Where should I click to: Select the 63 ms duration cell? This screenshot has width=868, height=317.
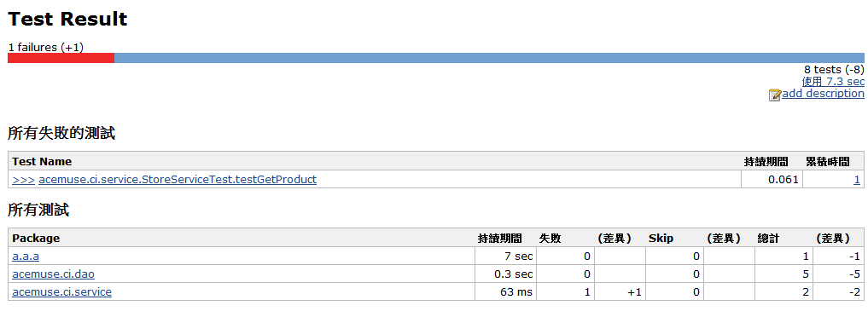(x=505, y=291)
